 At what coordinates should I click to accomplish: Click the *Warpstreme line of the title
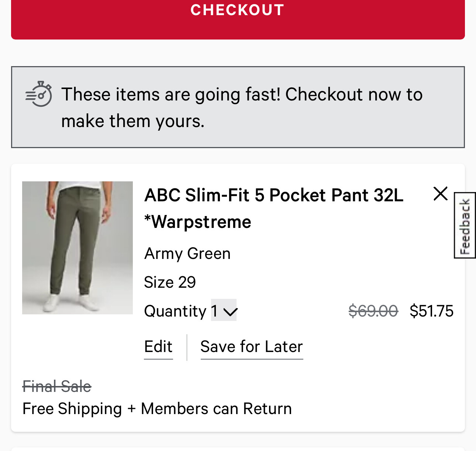pyautogui.click(x=198, y=222)
